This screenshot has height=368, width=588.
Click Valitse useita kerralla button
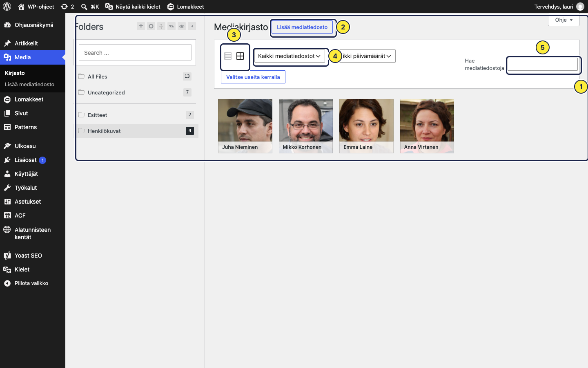coord(253,77)
